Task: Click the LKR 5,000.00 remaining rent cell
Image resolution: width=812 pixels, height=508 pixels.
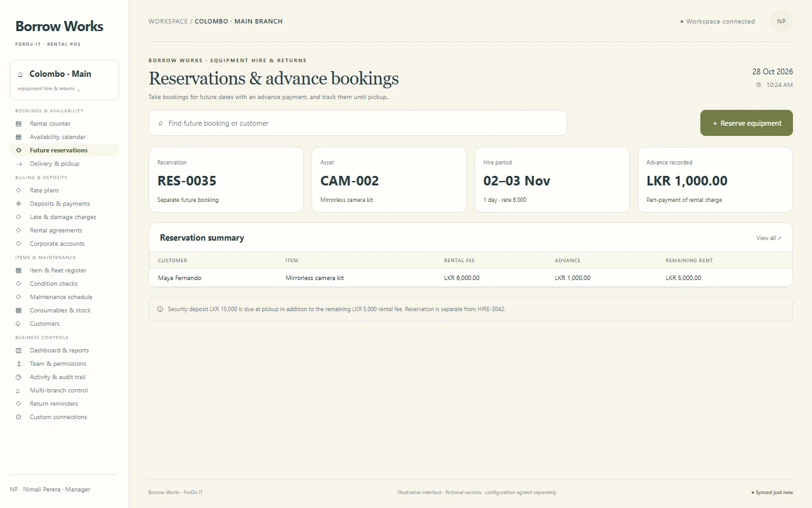Action: (x=683, y=278)
